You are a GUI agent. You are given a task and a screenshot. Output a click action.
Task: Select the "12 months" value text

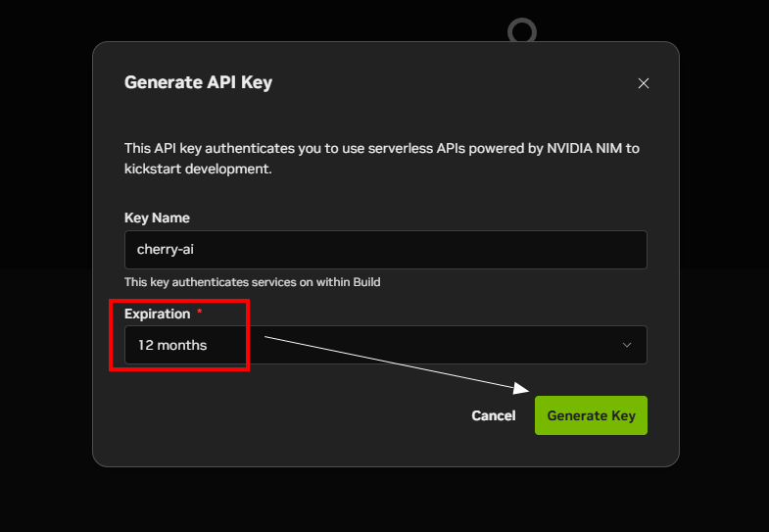point(172,345)
